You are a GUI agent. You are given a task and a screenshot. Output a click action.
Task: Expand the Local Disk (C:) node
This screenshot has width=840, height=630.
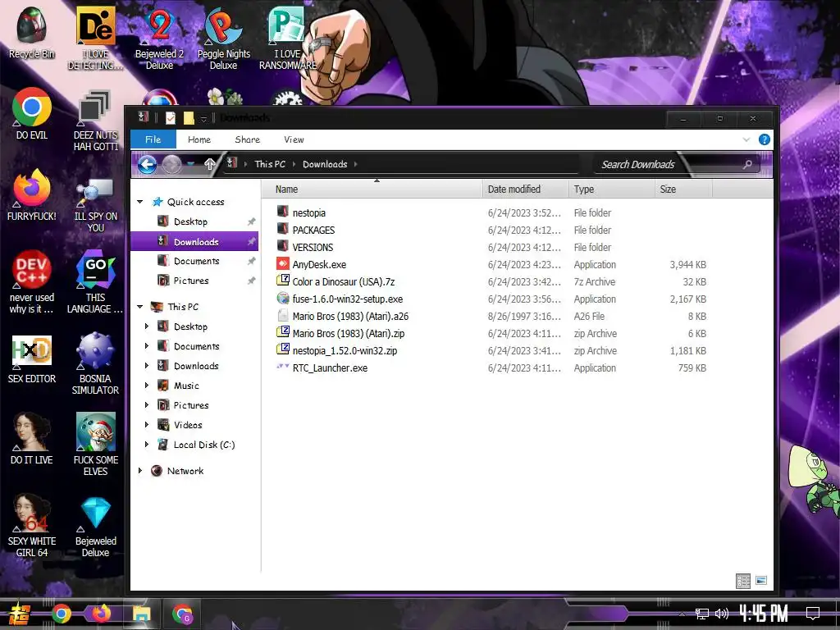click(147, 445)
